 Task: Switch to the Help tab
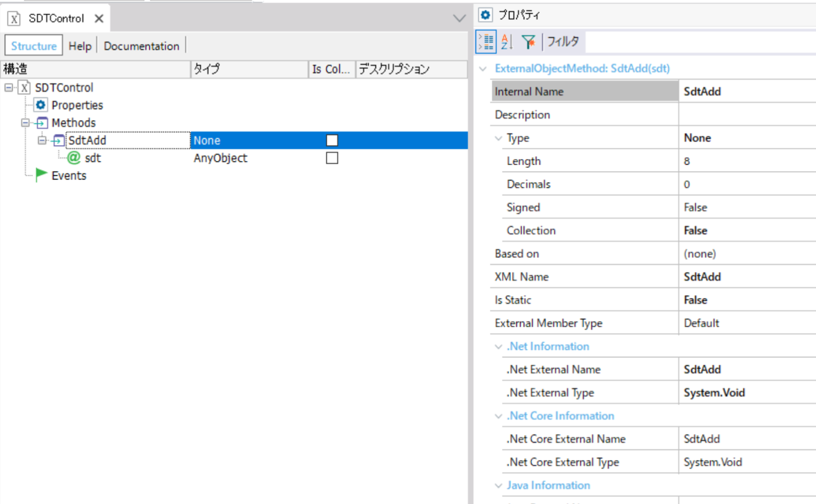(80, 46)
